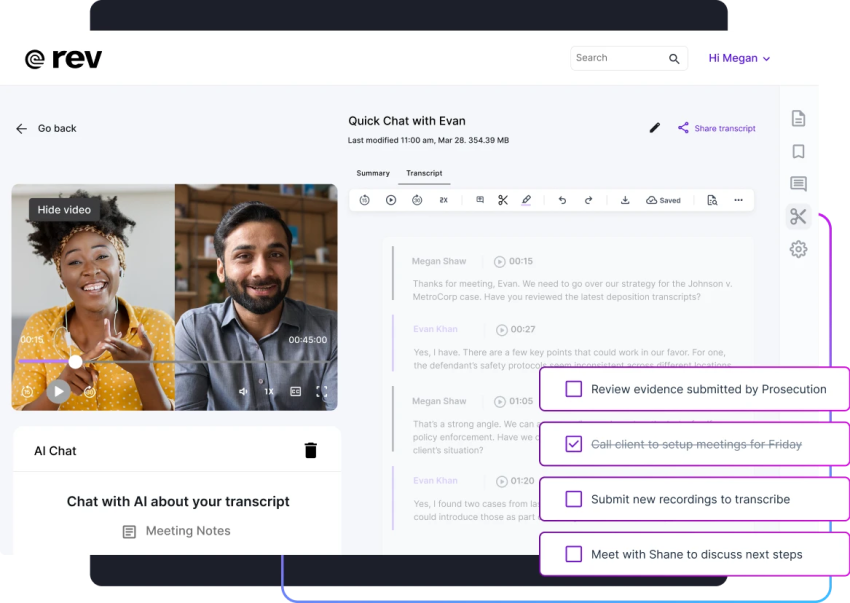Click the video play button

[x=59, y=391]
